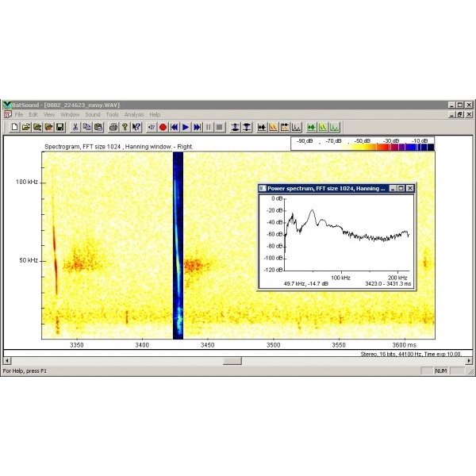
Task: Start recording with the red Record button
Action: [x=163, y=127]
